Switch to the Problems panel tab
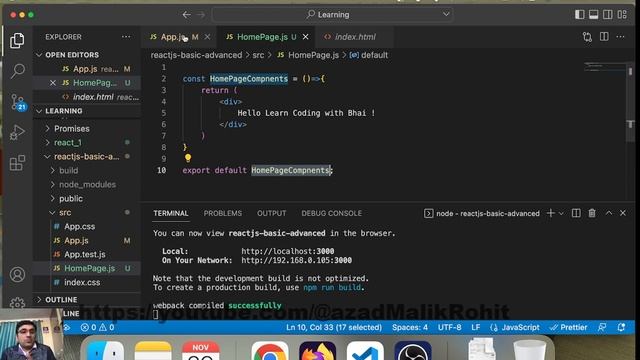The image size is (640, 360). click(222, 213)
